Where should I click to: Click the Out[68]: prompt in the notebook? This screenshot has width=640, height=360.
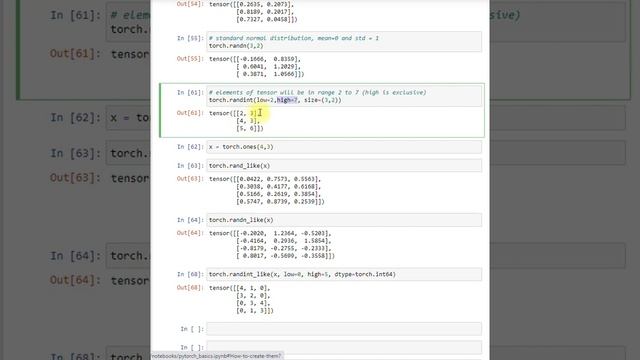coord(190,288)
